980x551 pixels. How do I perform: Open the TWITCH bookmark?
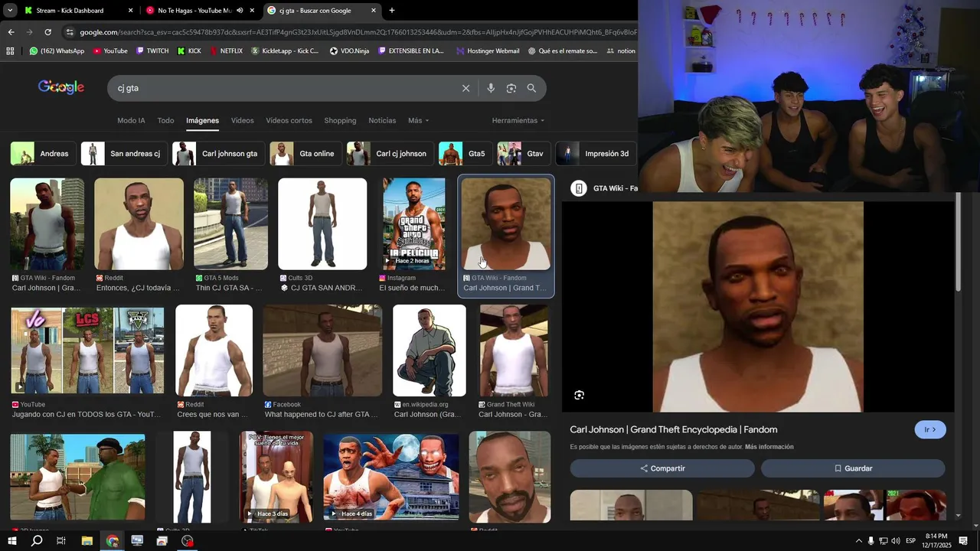coord(152,51)
